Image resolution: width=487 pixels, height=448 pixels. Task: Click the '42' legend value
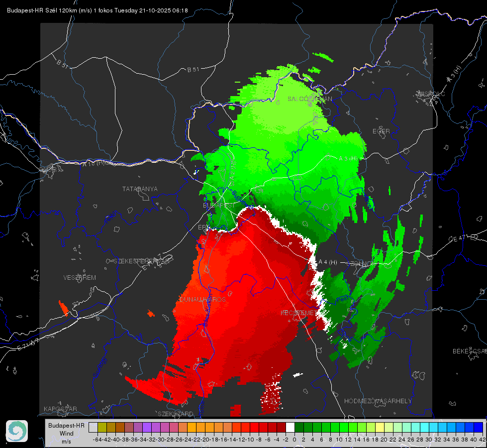click(x=482, y=440)
